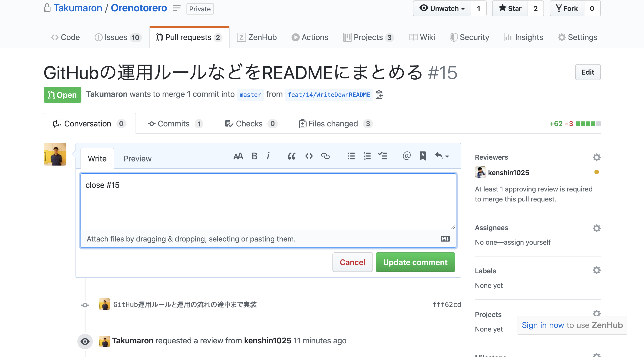
Task: Click the @ mention user icon
Action: coord(407,156)
